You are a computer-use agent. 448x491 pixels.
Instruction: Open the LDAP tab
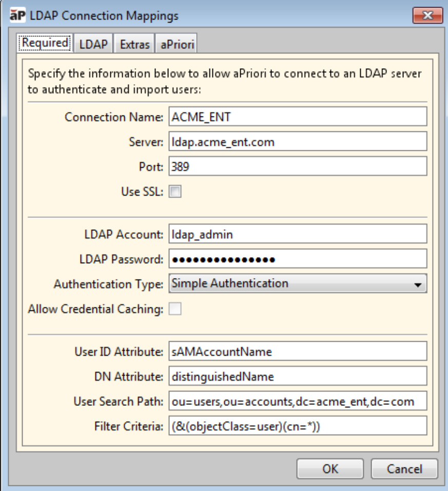pos(93,45)
